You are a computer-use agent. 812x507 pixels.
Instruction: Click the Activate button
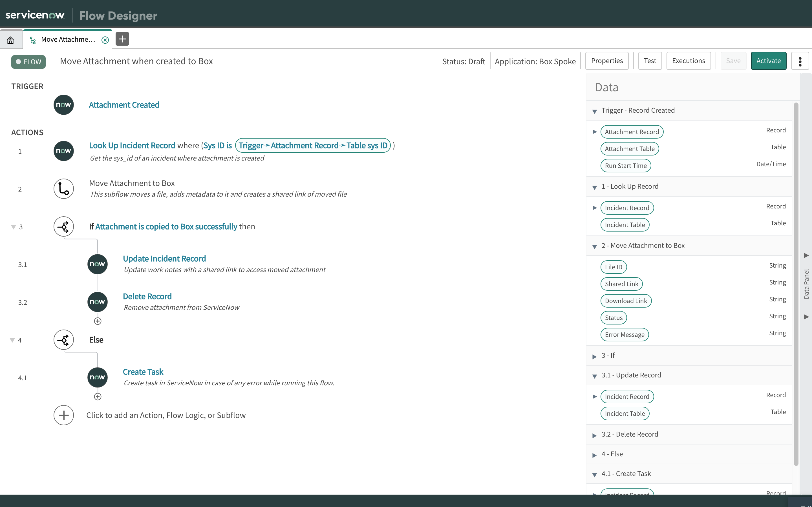(768, 61)
